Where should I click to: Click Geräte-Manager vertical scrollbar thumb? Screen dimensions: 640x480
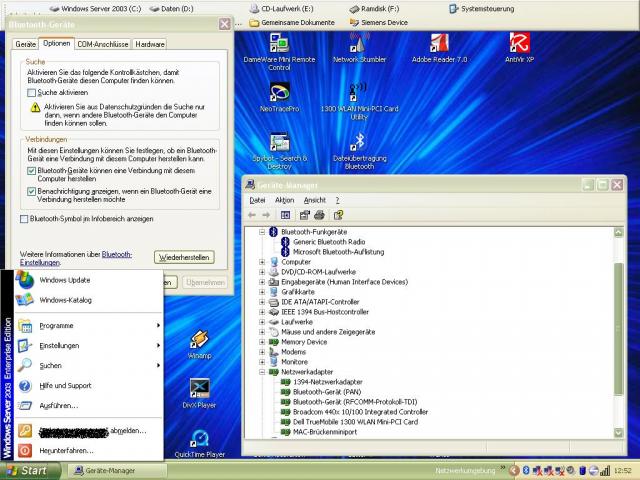[x=619, y=329]
